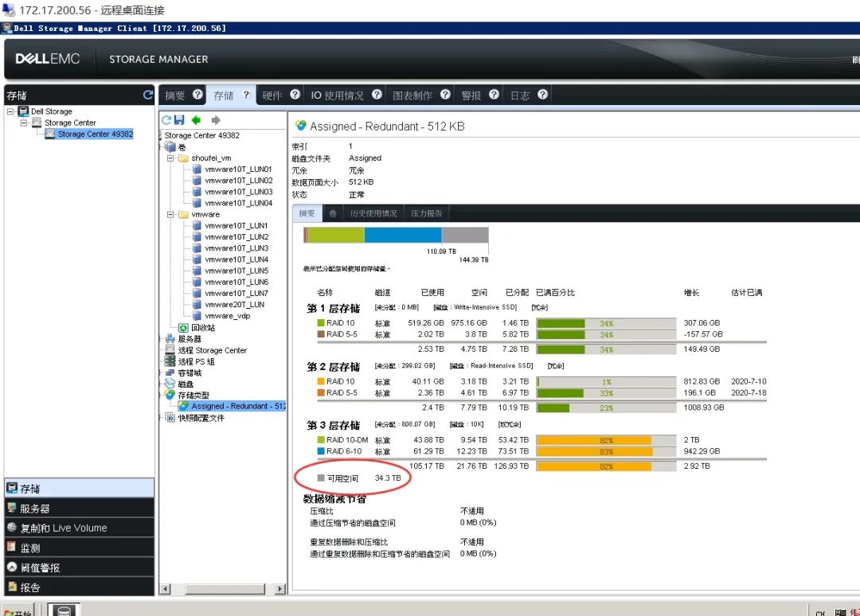Open help icon next to 图表制作 tab
Image resolution: width=860 pixels, height=616 pixels.
(x=445, y=94)
